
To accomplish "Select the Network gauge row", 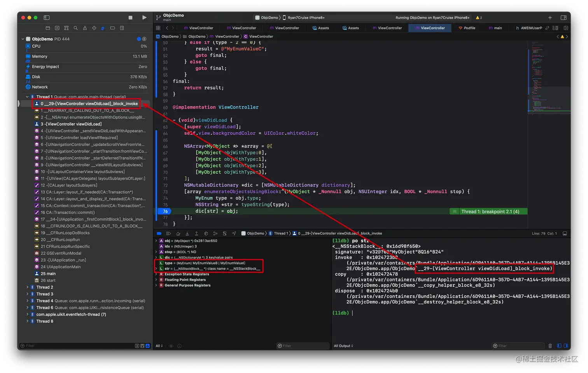I will 86,87.
